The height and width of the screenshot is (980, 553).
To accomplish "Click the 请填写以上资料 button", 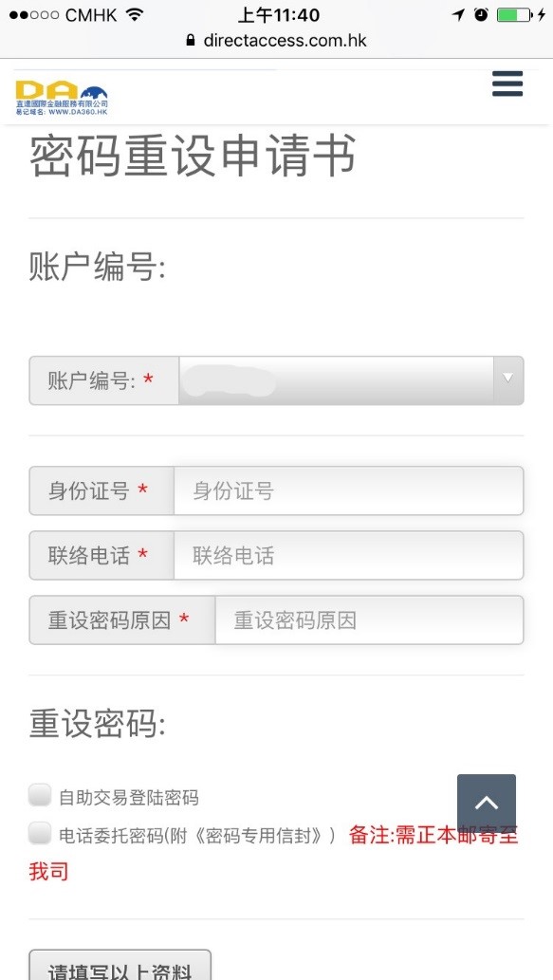I will coord(120,966).
